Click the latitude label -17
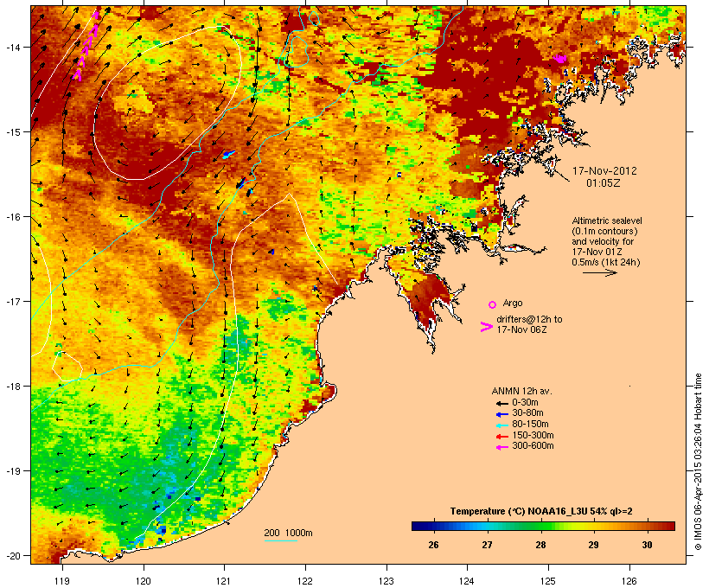Screen dimensions: 709x588 (x=12, y=301)
